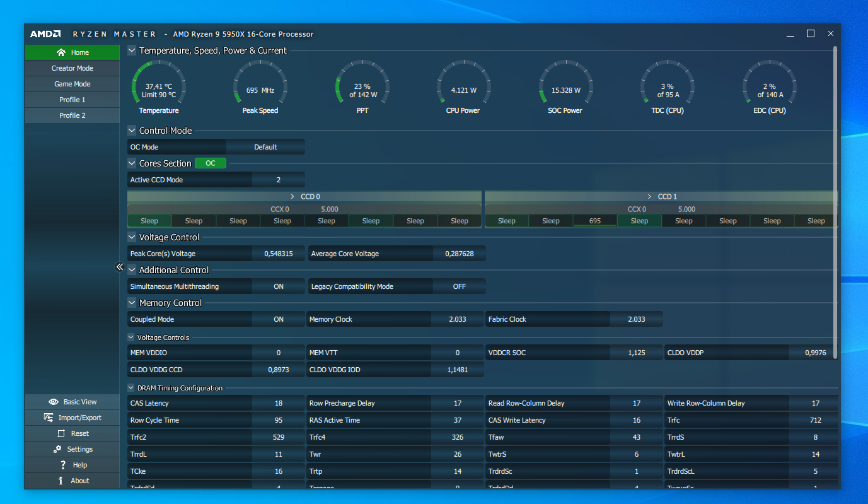This screenshot has height=504, width=868.
Task: Collapse the Additional Control section
Action: [x=132, y=270]
